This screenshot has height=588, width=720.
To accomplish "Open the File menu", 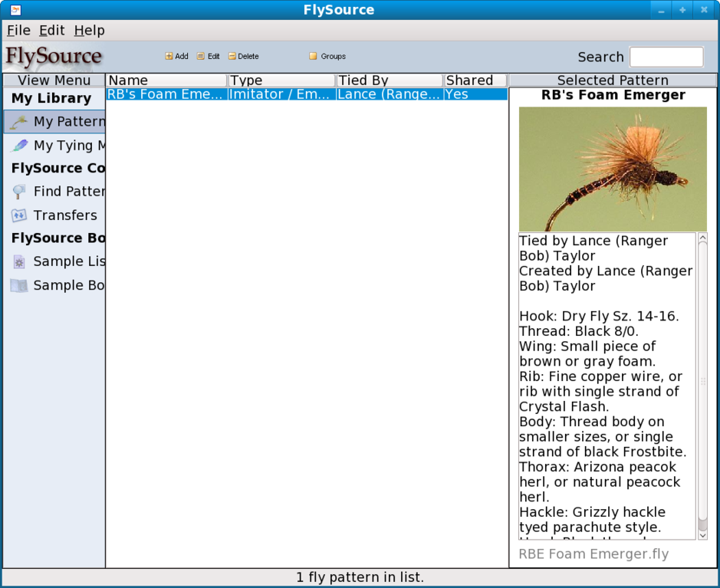I will click(18, 31).
